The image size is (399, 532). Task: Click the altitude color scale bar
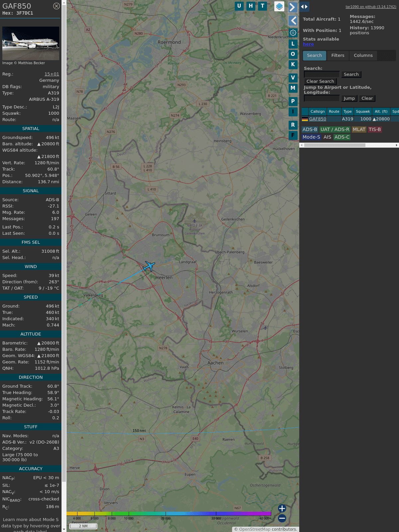click(x=169, y=514)
